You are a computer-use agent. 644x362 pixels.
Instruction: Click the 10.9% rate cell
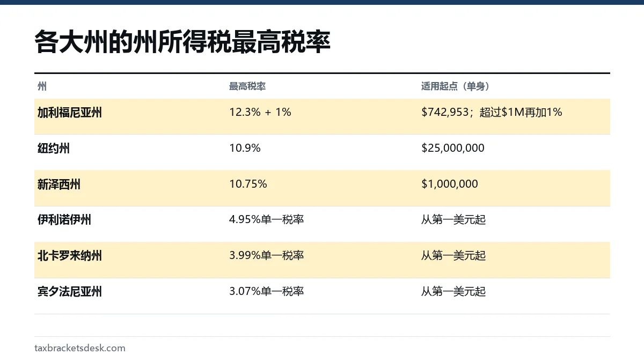(245, 148)
